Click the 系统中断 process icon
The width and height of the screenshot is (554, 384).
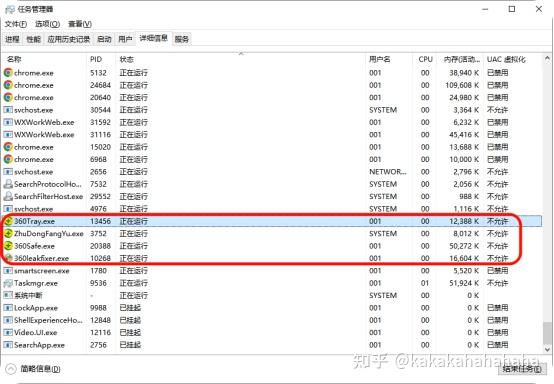point(8,295)
